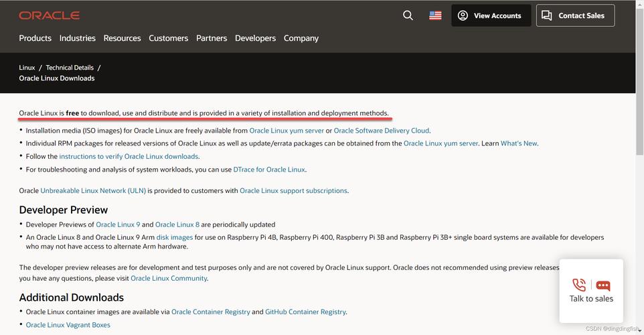Click the bold word free
The height and width of the screenshot is (335, 644).
point(72,113)
